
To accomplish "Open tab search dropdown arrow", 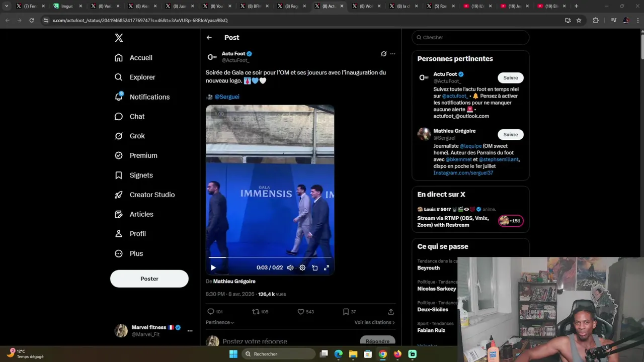I will [7, 6].
